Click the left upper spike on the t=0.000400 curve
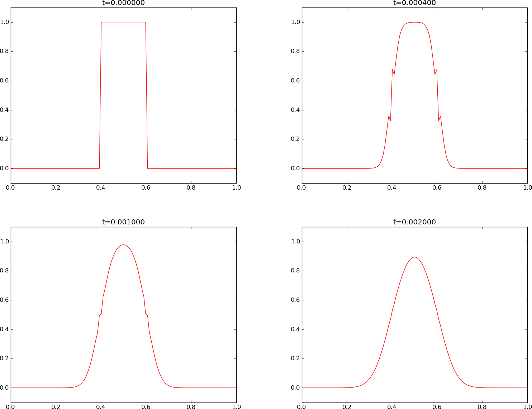Screen dimensions: 532x409 [393, 70]
